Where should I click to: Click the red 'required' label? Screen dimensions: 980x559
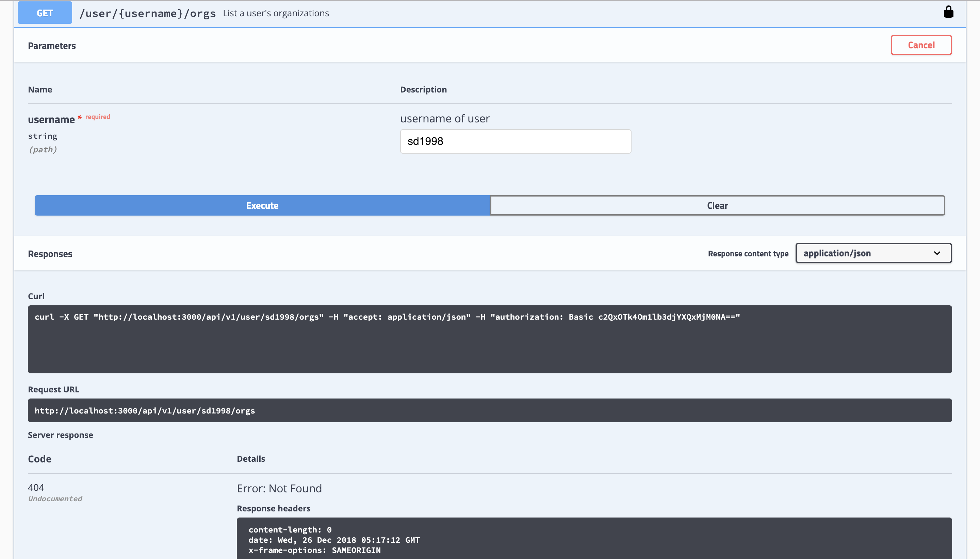coord(97,117)
